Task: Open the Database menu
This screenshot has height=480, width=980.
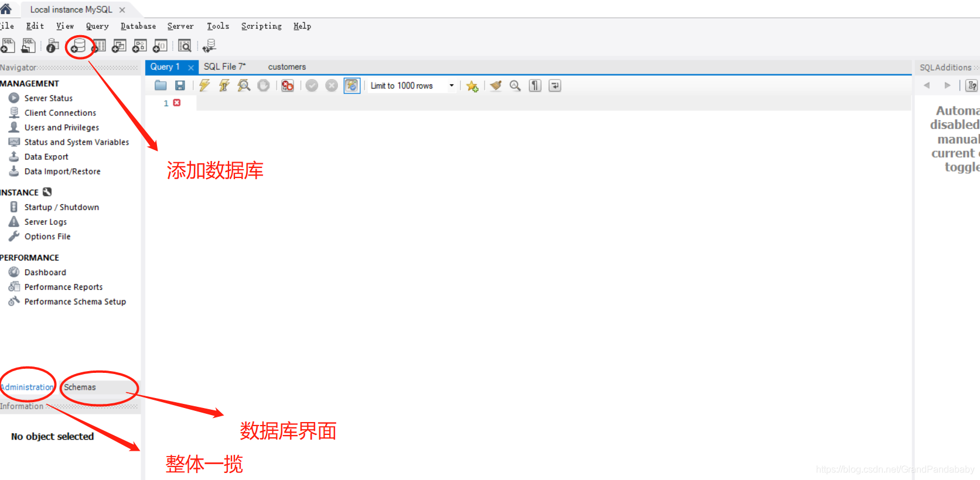Action: (138, 26)
